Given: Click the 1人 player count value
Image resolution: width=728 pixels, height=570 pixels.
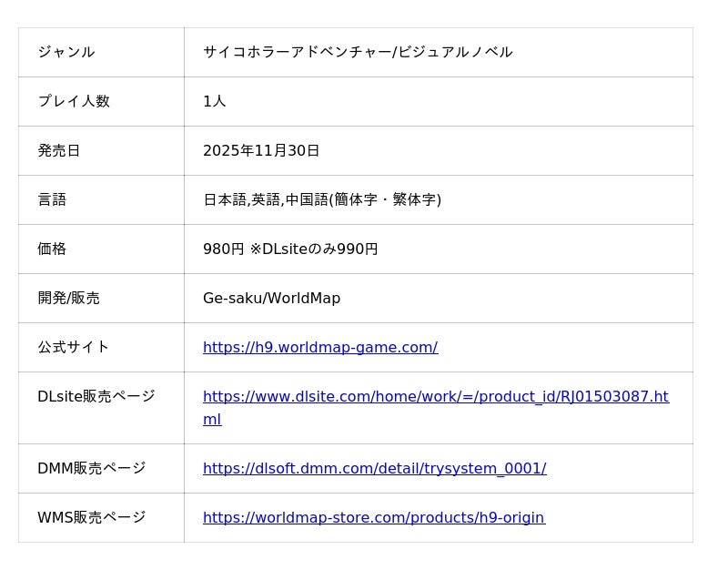Looking at the screenshot, I should [x=215, y=101].
